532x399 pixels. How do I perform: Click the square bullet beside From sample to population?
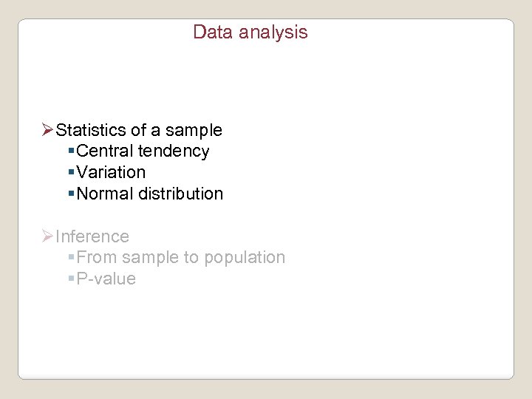pos(71,258)
